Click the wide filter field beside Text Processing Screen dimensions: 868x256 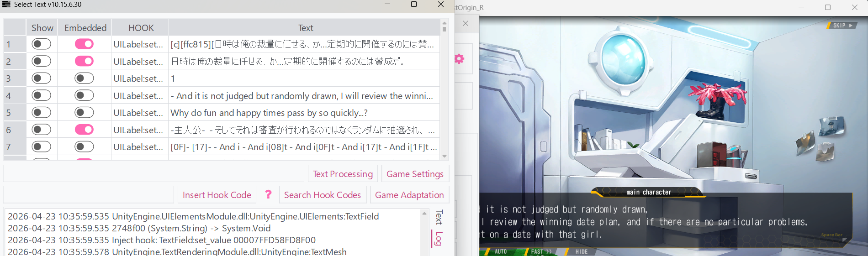(x=153, y=174)
